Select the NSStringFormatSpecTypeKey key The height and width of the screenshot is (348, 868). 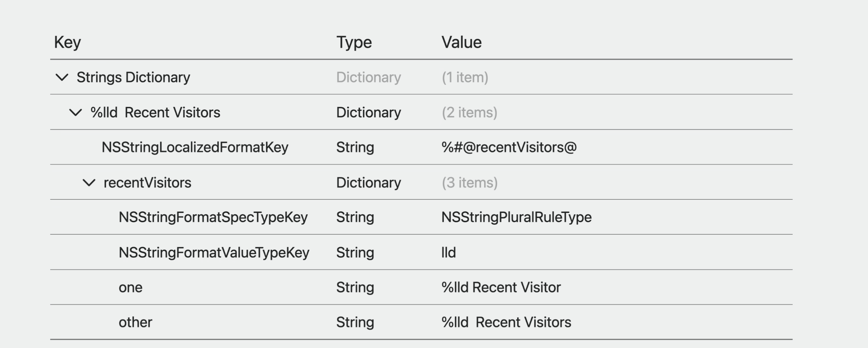pyautogui.click(x=213, y=217)
